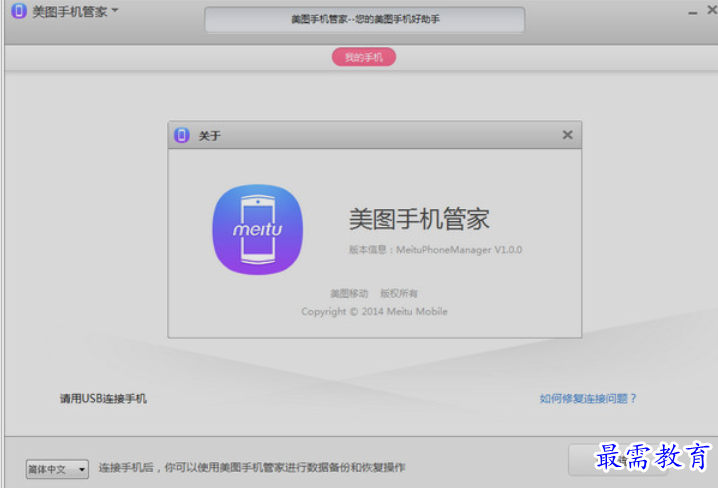This screenshot has width=718, height=488.
Task: Click the backup and restore hint text
Action: pyautogui.click(x=252, y=467)
